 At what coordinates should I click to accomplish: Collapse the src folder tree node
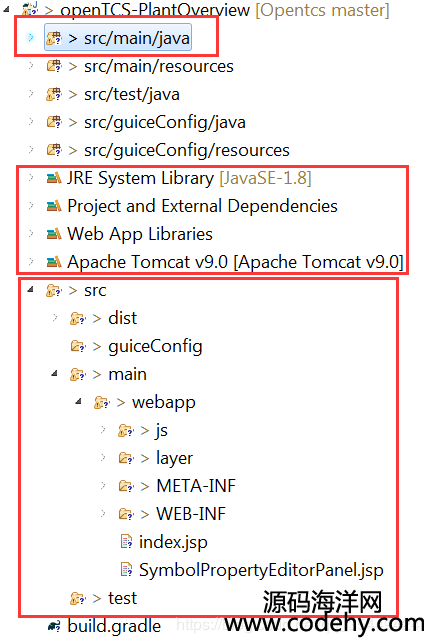[30, 290]
